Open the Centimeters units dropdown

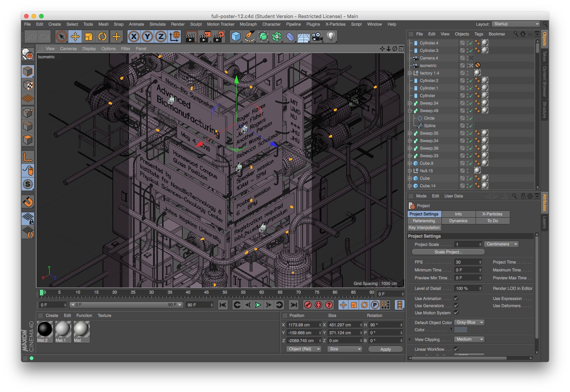point(501,244)
